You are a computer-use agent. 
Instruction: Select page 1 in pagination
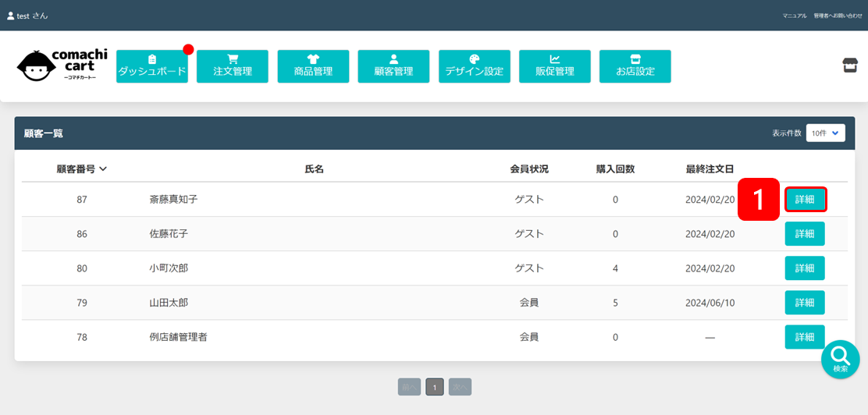pos(435,388)
